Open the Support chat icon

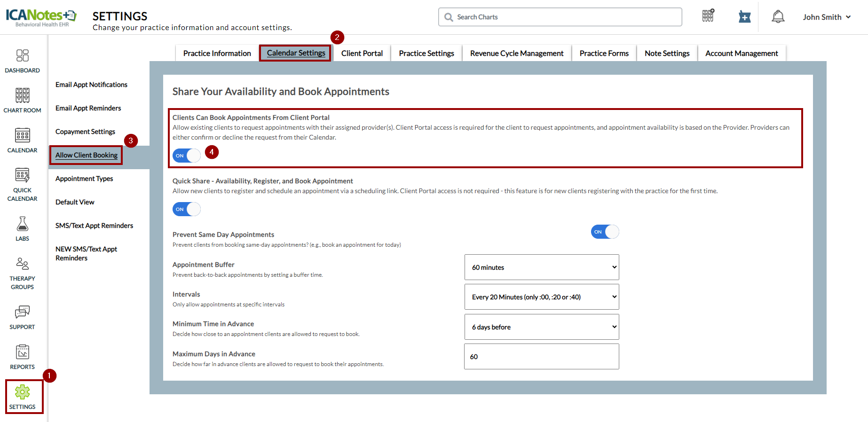22,313
